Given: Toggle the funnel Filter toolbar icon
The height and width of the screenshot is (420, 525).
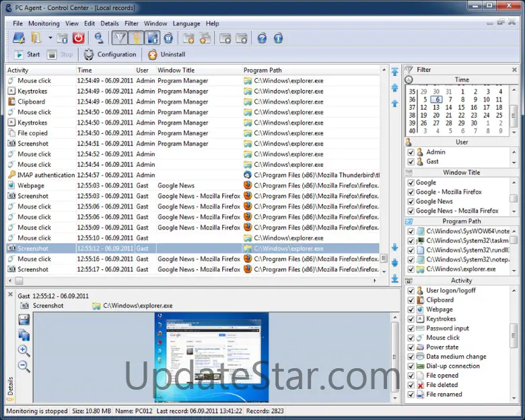Looking at the screenshot, I should 120,38.
